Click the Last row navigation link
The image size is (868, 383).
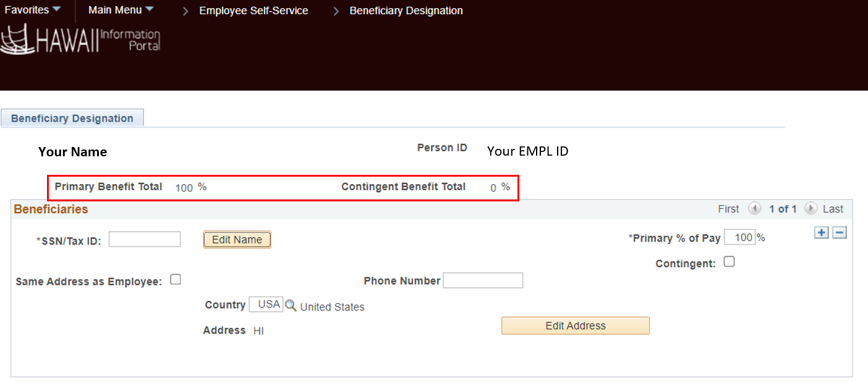tap(833, 209)
